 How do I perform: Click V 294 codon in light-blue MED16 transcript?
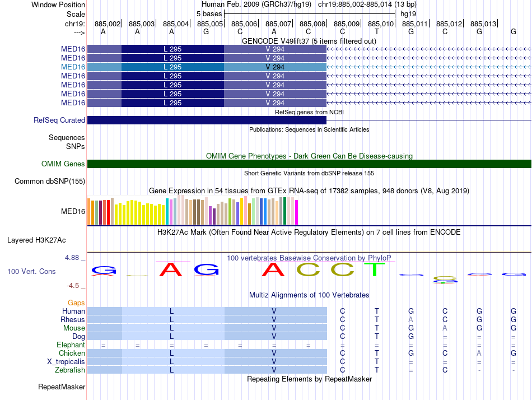click(x=275, y=67)
